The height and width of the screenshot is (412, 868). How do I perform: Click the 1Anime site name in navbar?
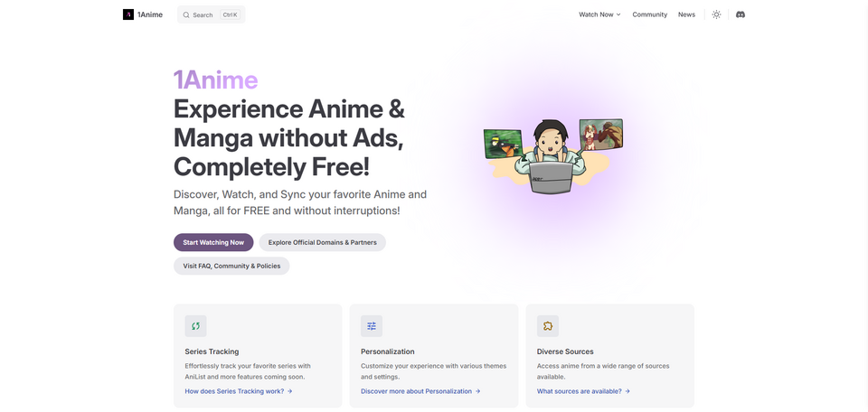[x=150, y=14]
